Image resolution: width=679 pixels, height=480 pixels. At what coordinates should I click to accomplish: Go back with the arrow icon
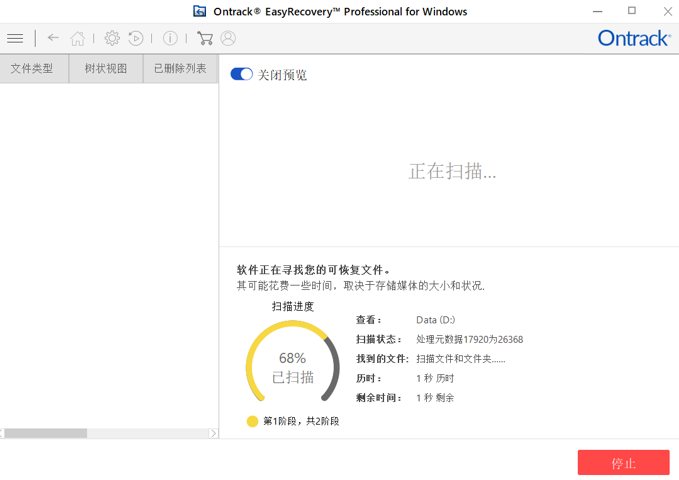point(53,38)
